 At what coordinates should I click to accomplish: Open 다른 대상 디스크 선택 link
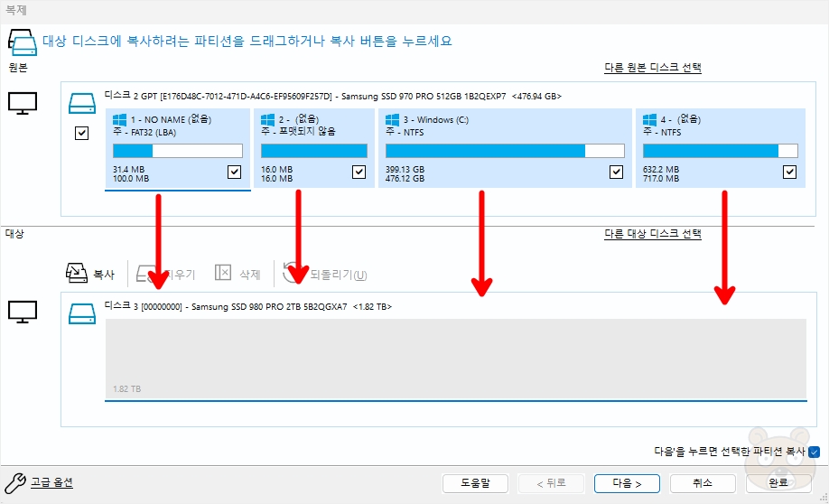coord(652,233)
